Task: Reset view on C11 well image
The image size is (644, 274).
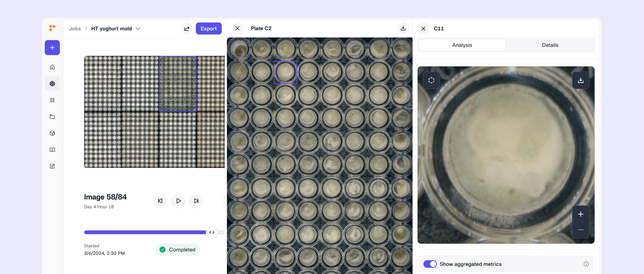Action: click(x=431, y=80)
